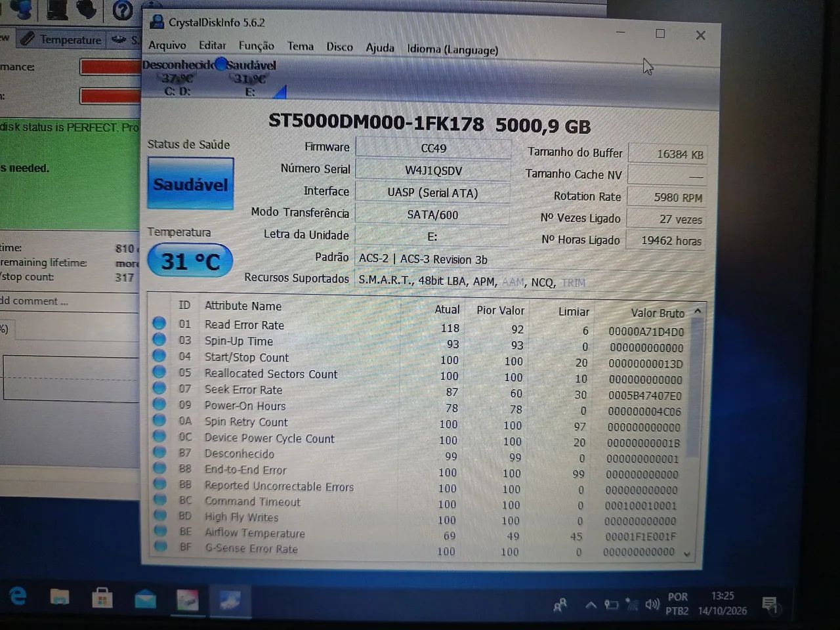Open the Idioma (Language) menu

(452, 49)
